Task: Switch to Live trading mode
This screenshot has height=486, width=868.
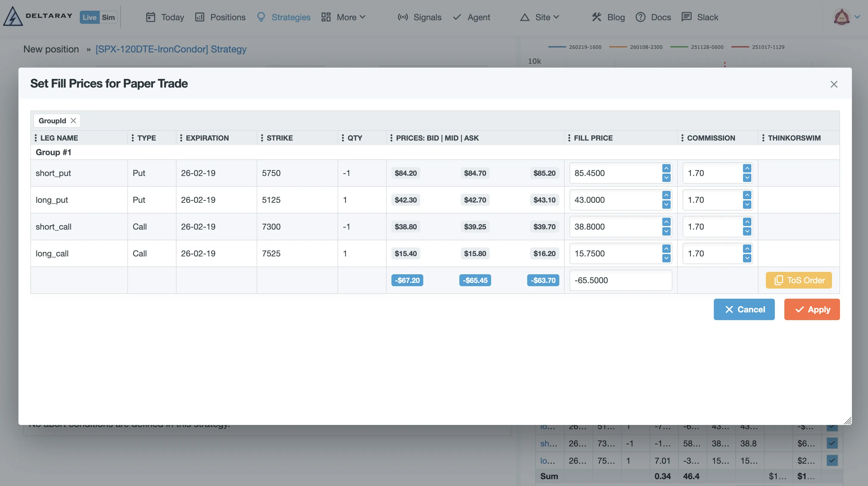Action: 89,17
